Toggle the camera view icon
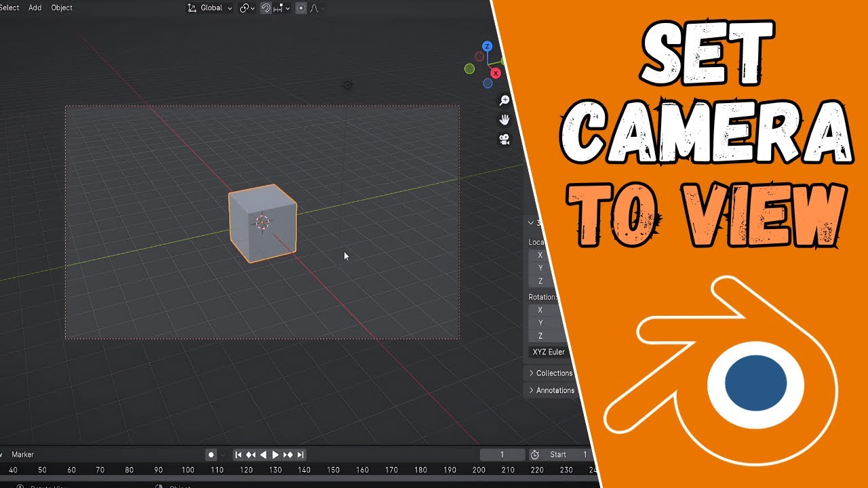Image resolution: width=868 pixels, height=488 pixels. pos(505,140)
